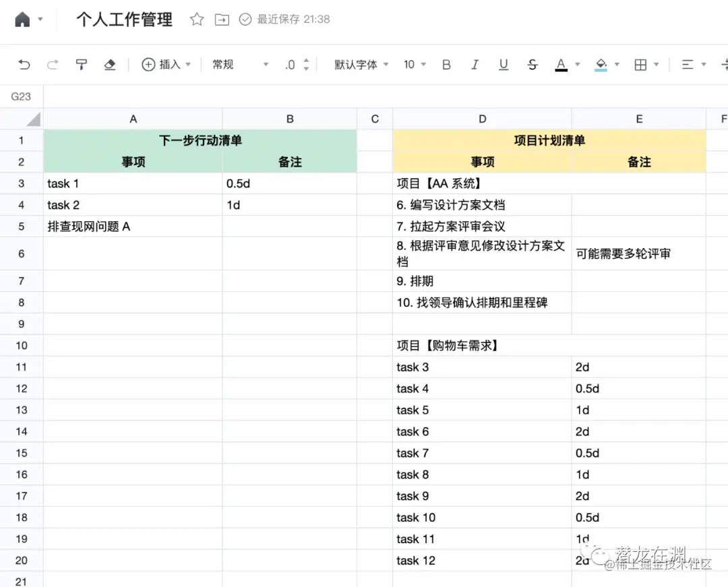The image size is (728, 587).
Task: Select the 9. 排期 cell
Action: click(483, 281)
